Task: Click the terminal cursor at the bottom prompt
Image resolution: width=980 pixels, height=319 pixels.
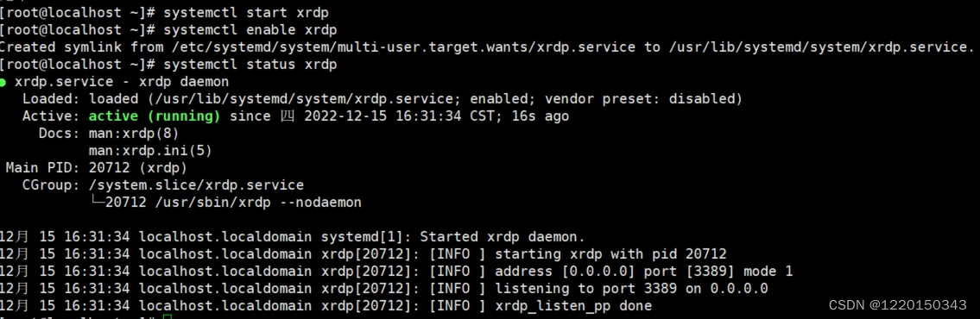Action: point(166,317)
